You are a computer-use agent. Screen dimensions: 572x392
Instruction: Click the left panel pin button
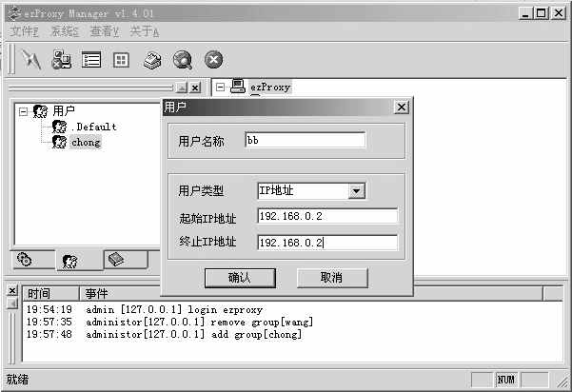pos(181,88)
